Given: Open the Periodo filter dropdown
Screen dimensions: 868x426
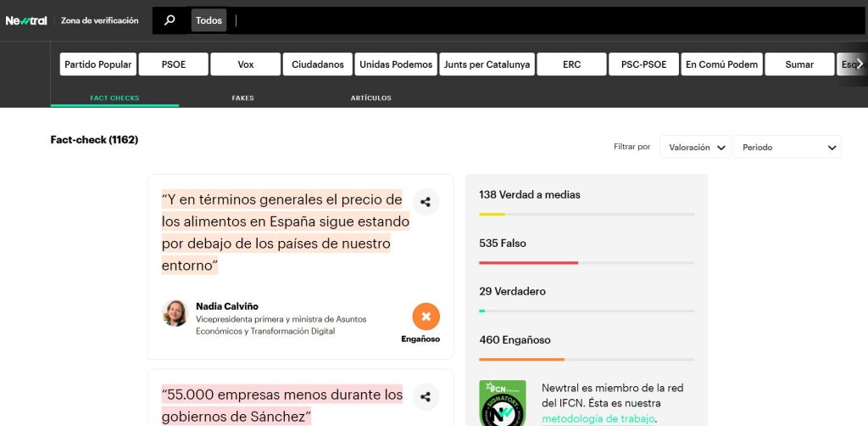Looking at the screenshot, I should tap(787, 147).
